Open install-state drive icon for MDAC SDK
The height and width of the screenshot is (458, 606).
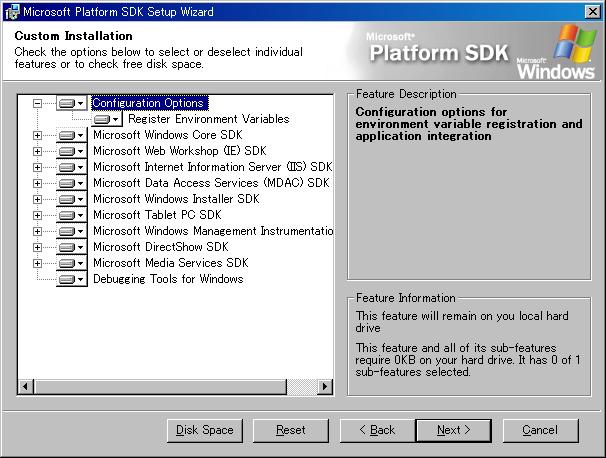tap(71, 183)
